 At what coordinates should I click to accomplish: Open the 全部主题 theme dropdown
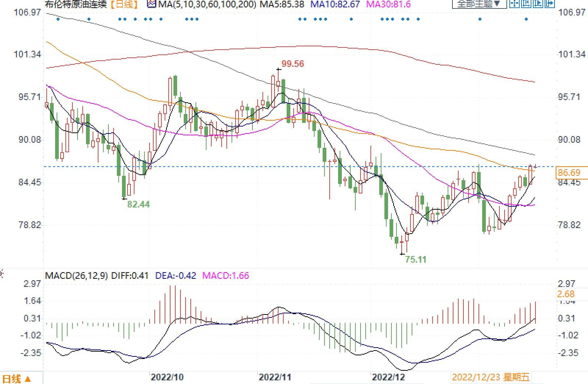tap(479, 4)
